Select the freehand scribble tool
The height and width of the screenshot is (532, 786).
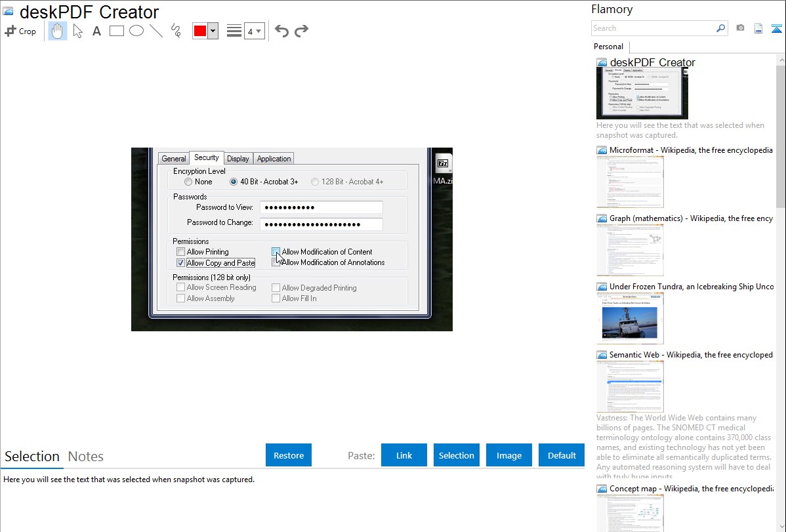coord(176,31)
